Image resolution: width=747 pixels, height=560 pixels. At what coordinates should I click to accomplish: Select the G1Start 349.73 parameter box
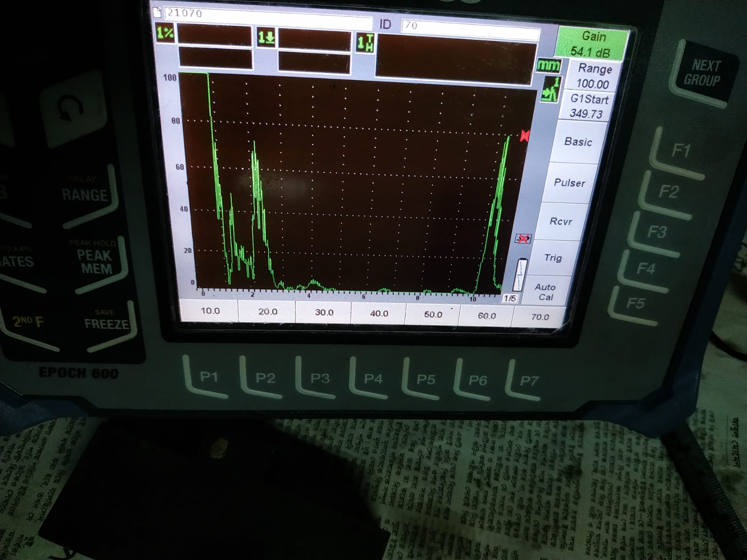pos(587,106)
